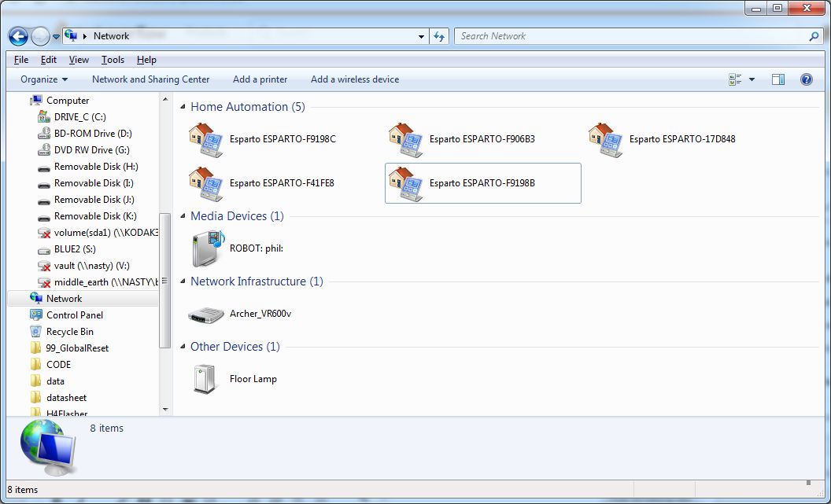Refresh the Network view

coord(439,36)
